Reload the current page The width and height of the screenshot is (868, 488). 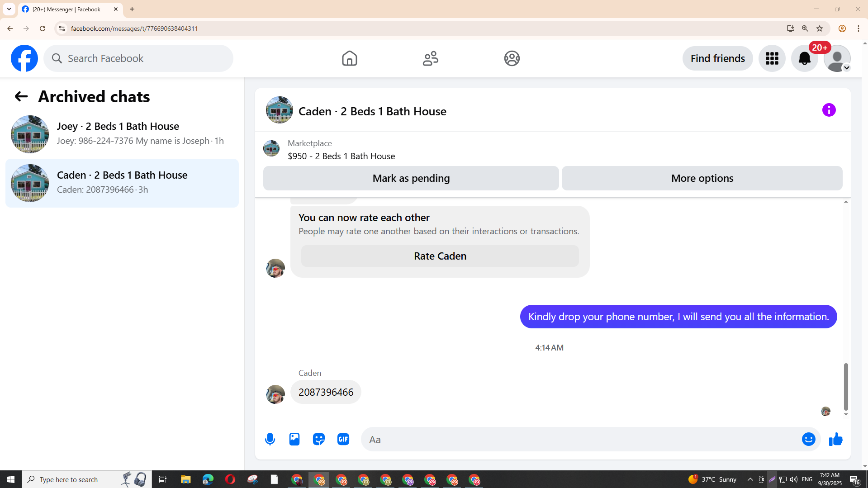click(43, 28)
